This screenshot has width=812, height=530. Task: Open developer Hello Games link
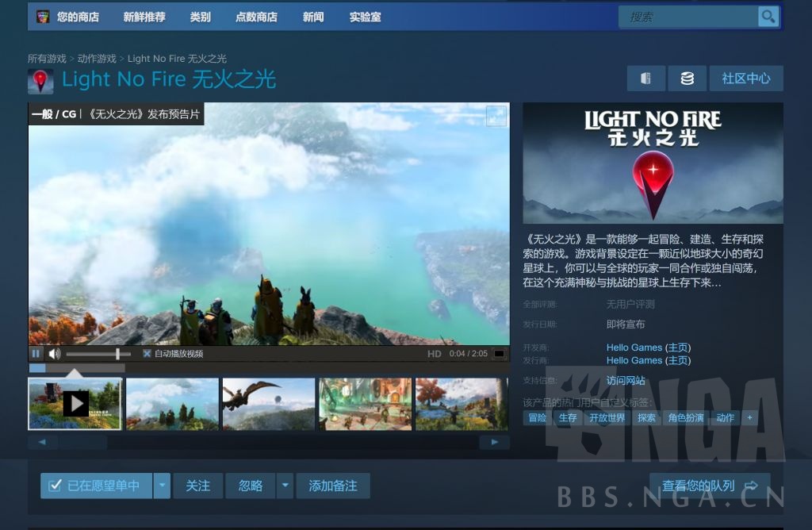[634, 347]
